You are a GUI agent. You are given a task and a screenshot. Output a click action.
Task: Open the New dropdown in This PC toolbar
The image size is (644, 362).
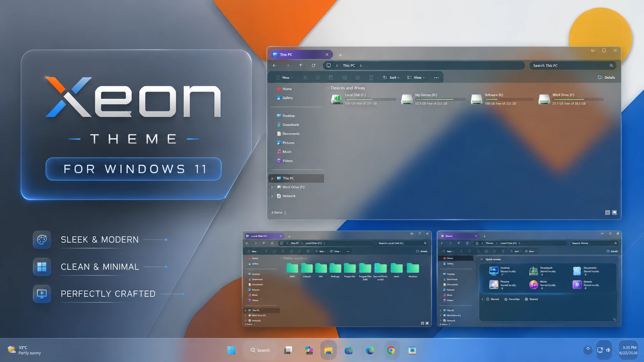coord(284,77)
